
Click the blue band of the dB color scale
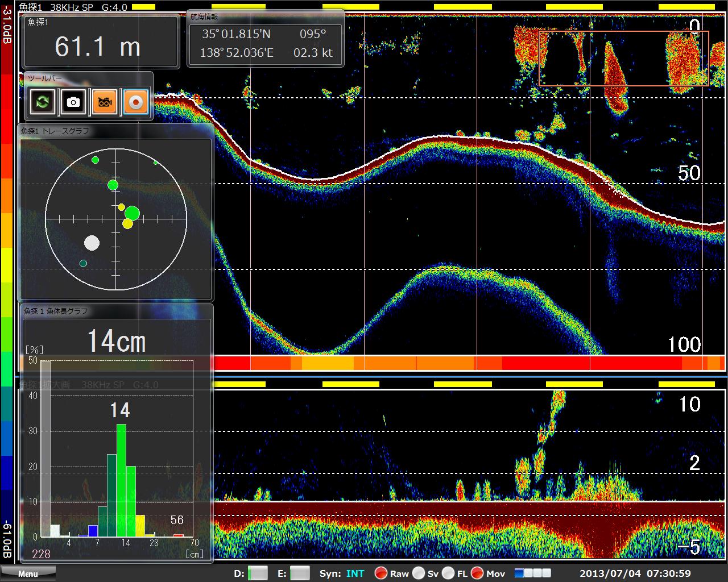click(7, 438)
